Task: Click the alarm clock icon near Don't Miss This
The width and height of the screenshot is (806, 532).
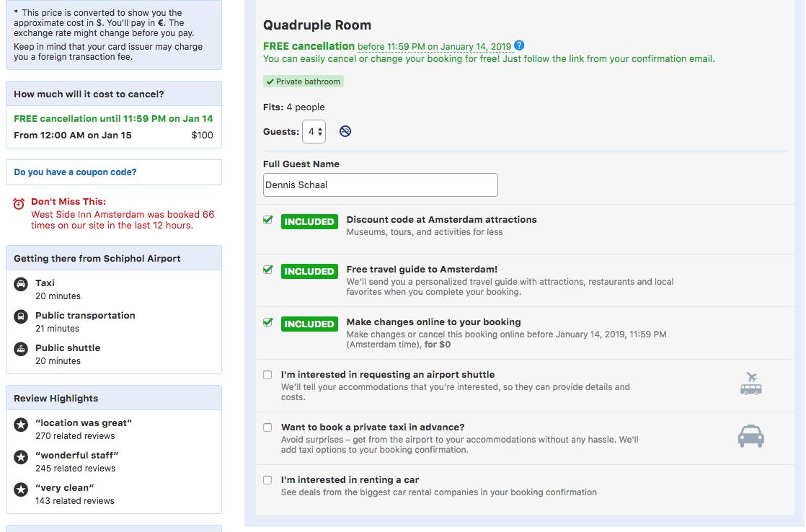Action: 19,204
